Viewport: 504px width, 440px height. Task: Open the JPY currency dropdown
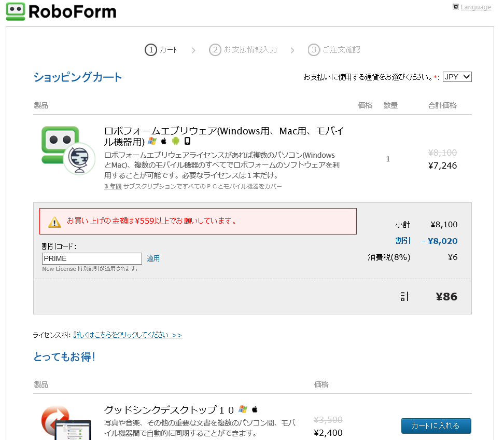(x=457, y=77)
